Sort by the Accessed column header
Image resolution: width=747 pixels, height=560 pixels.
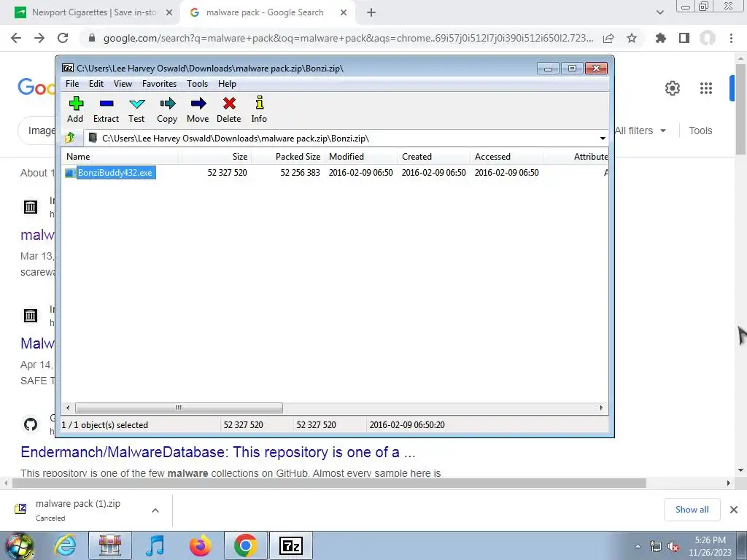tap(506, 157)
